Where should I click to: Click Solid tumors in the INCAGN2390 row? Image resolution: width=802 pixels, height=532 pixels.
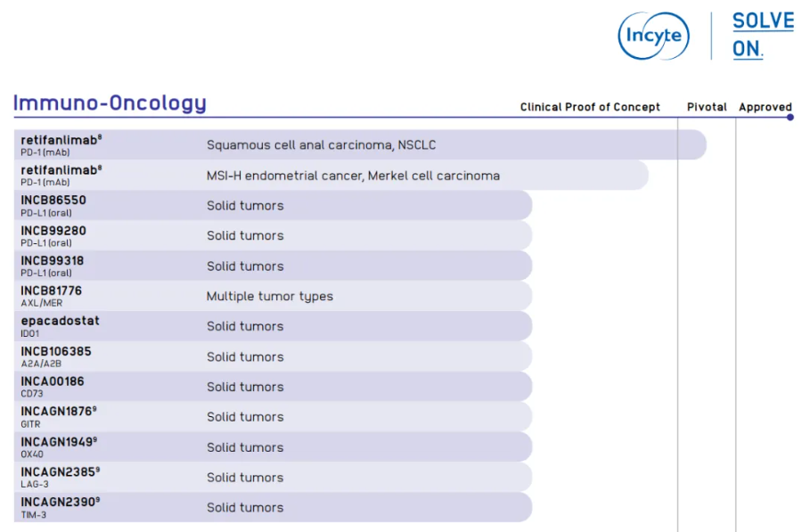[x=245, y=507]
